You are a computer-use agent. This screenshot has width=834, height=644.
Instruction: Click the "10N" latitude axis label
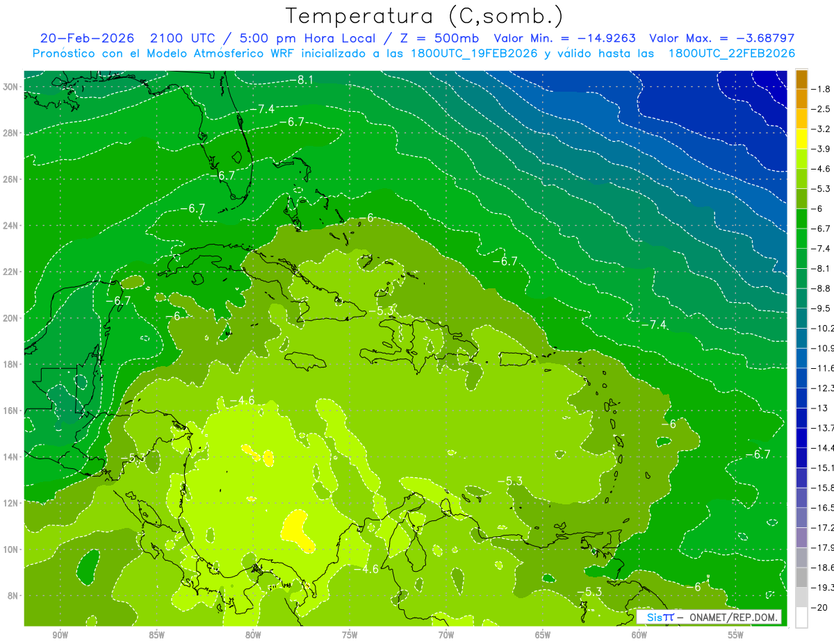12,550
